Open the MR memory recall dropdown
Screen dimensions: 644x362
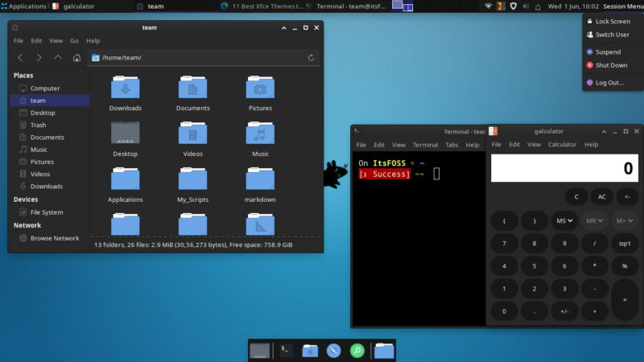[594, 220]
